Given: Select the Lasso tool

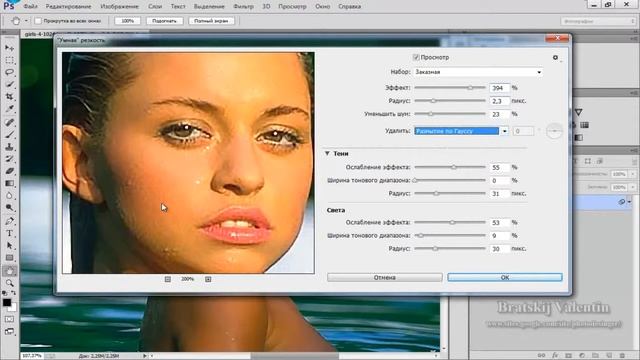Looking at the screenshot, I should click(x=9, y=72).
